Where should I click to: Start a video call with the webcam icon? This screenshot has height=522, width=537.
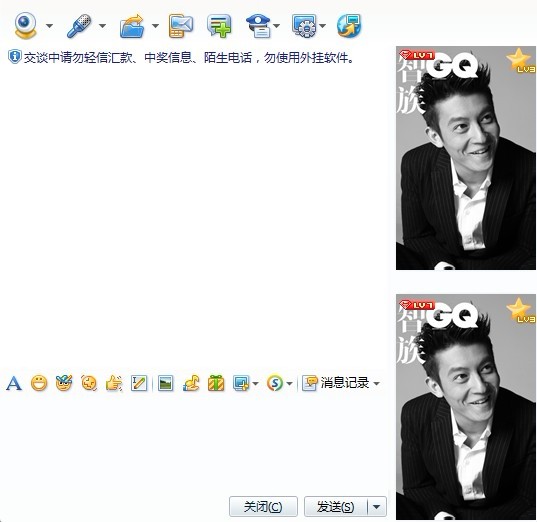click(x=25, y=26)
